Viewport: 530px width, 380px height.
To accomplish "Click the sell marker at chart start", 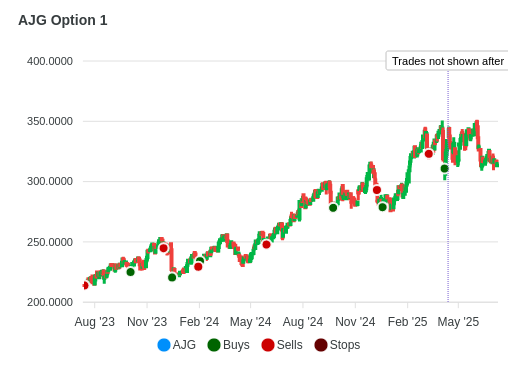I will click(85, 286).
